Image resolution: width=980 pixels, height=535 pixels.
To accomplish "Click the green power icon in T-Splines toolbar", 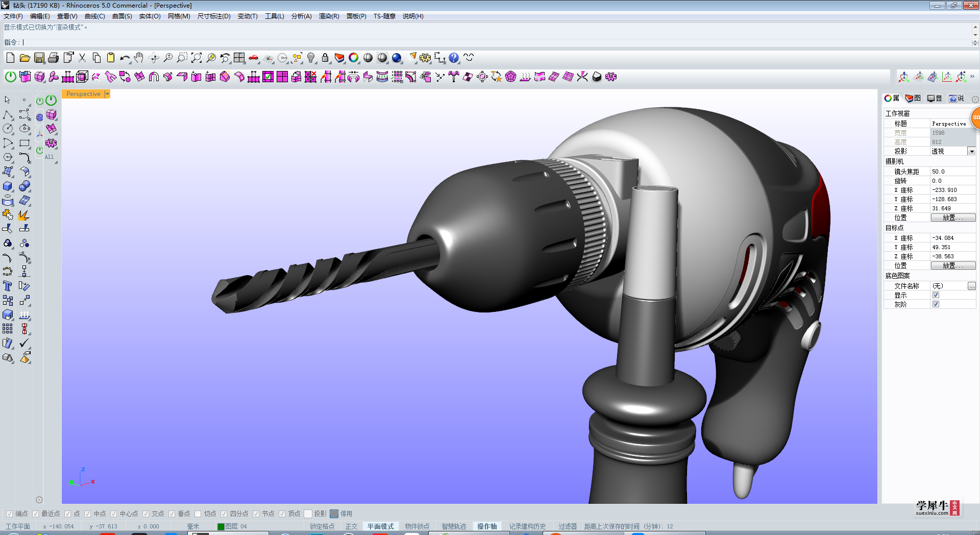I will coord(10,77).
